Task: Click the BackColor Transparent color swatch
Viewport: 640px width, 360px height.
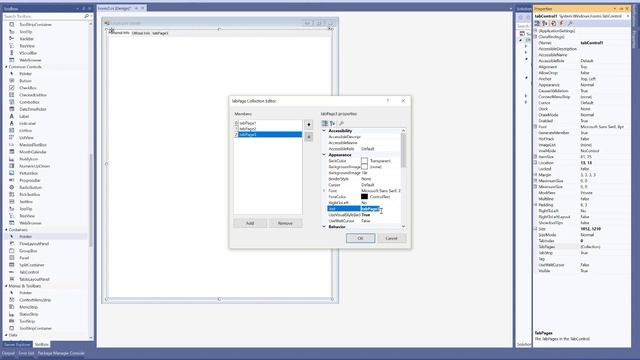Action: click(x=364, y=161)
